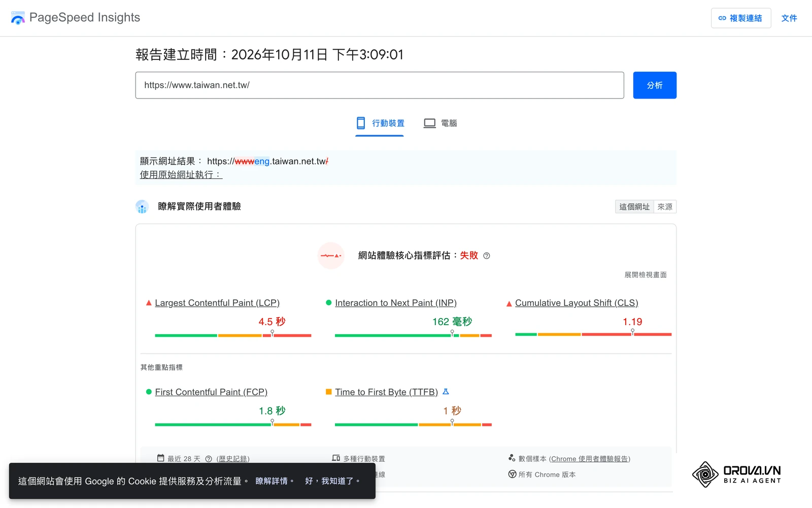Click the INP distribution bar

tap(413, 335)
